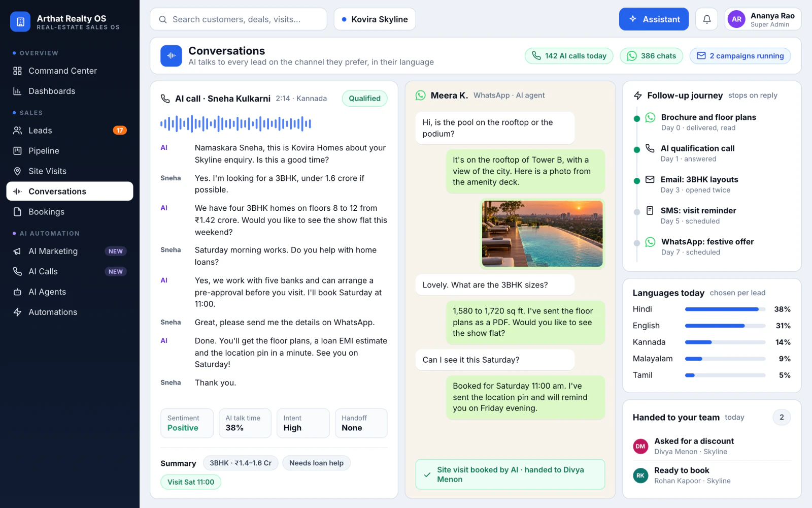Click the Visit Sat 11:00 tag

pos(191,482)
